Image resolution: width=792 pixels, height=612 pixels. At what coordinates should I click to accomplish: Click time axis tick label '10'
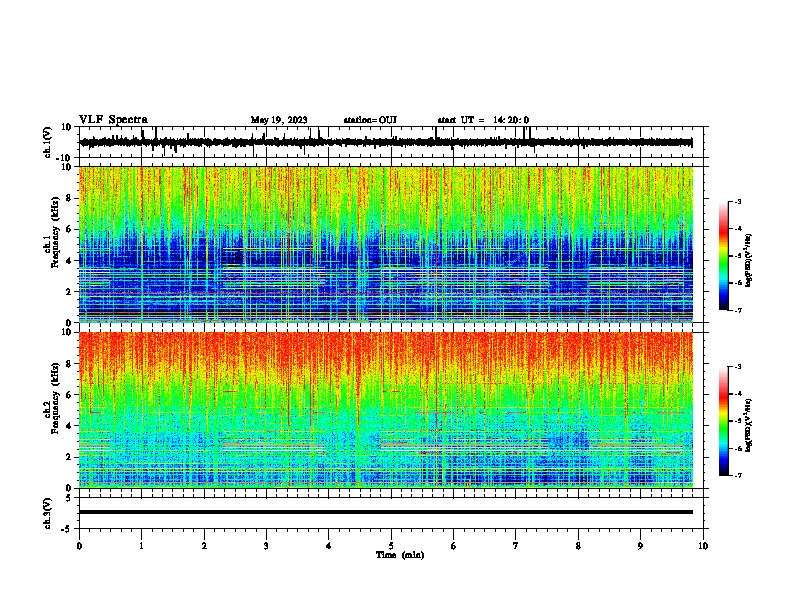[703, 546]
